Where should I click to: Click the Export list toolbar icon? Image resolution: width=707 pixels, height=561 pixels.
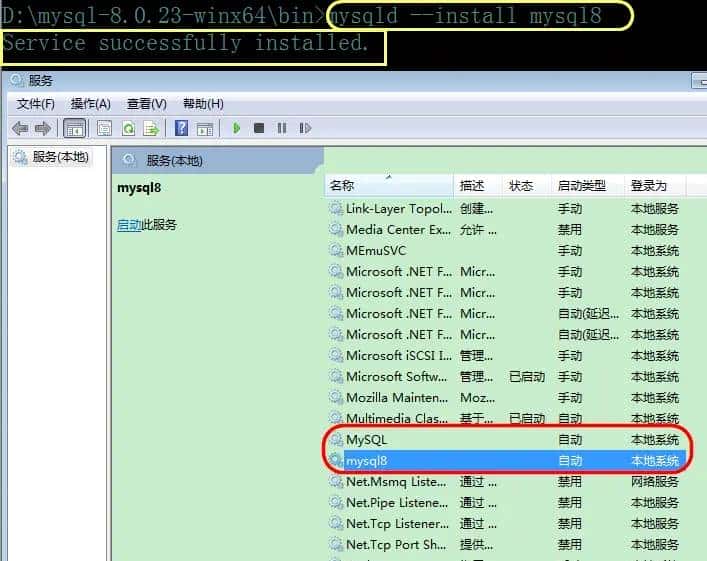coord(151,129)
